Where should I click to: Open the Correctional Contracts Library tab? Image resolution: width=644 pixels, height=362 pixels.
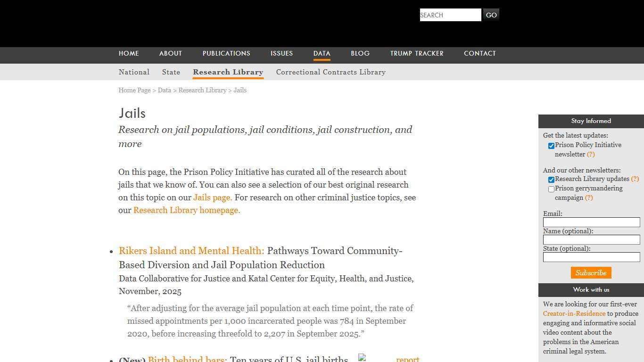[331, 72]
